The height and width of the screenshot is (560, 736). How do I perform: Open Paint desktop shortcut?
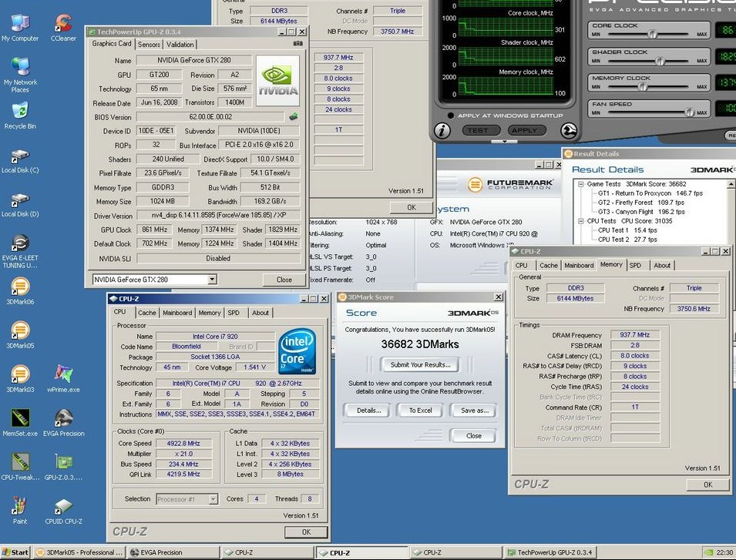click(20, 510)
